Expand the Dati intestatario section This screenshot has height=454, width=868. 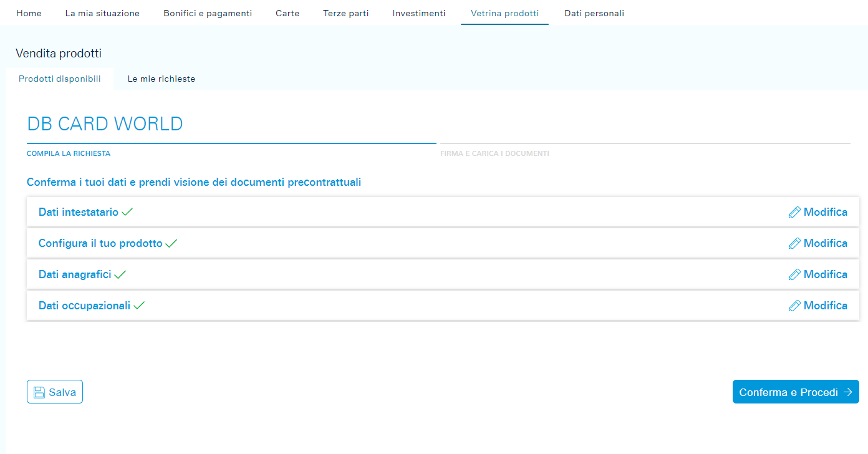pyautogui.click(x=79, y=212)
